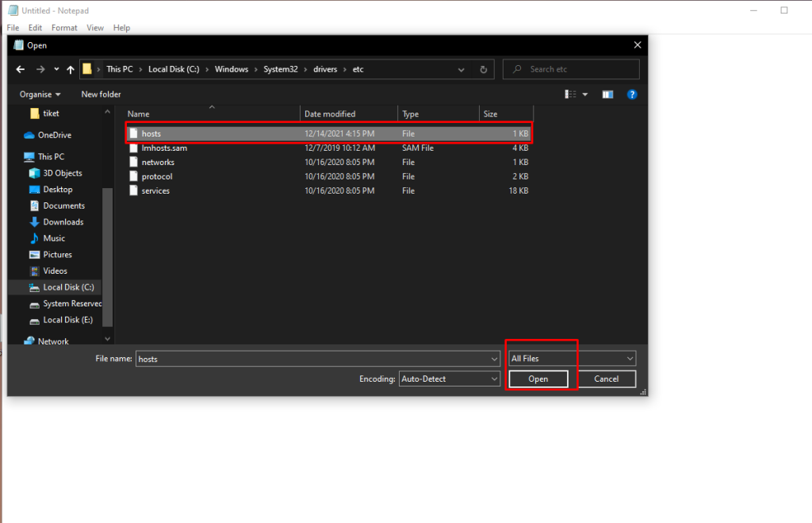Open Notepad View menu

click(95, 28)
